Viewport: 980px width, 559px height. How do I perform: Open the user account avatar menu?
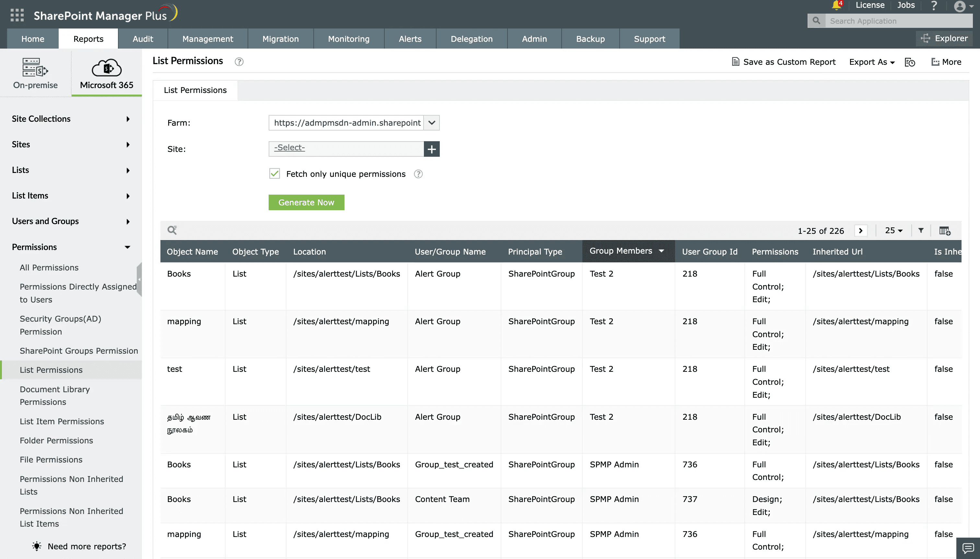(x=963, y=6)
